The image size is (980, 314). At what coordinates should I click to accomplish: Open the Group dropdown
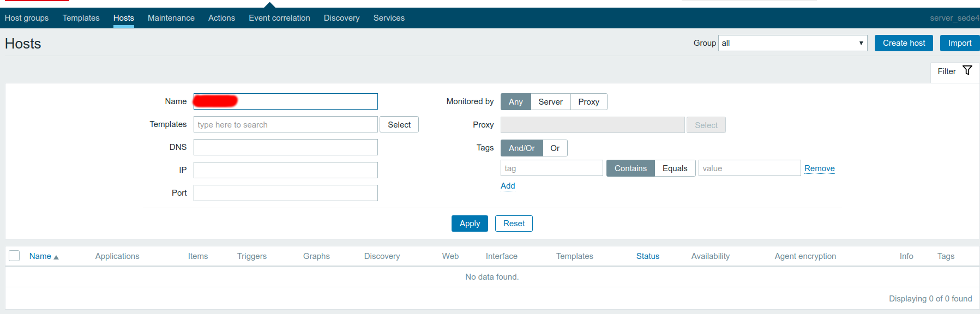click(x=792, y=43)
